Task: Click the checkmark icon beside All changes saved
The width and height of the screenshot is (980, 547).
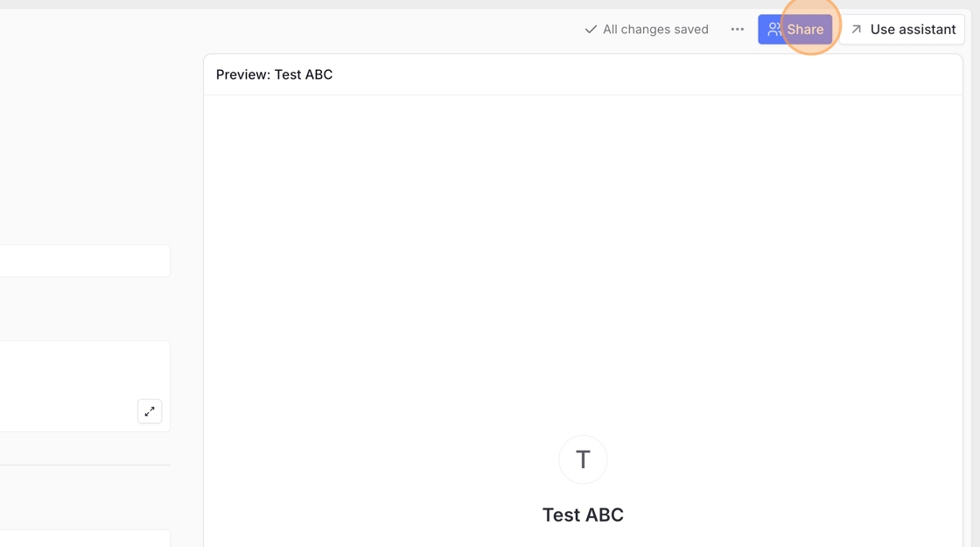Action: tap(591, 29)
